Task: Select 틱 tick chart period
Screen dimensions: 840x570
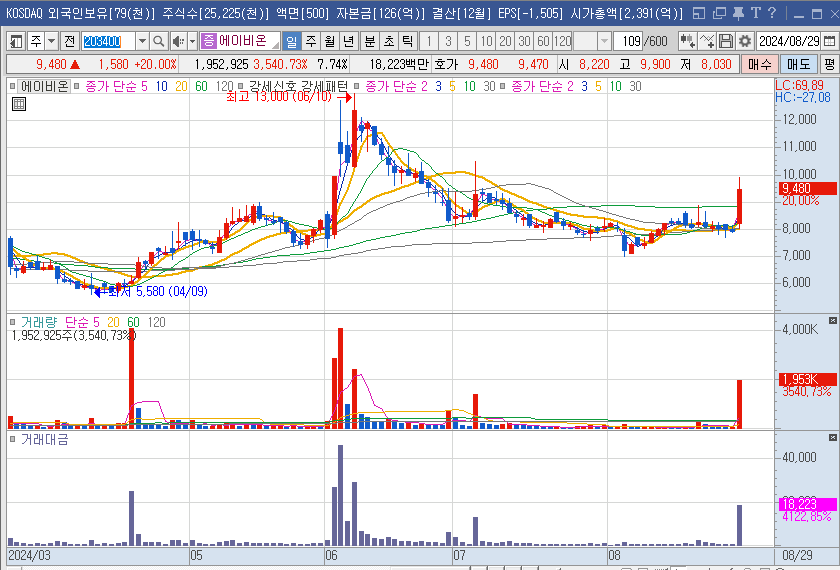Action: tap(407, 41)
